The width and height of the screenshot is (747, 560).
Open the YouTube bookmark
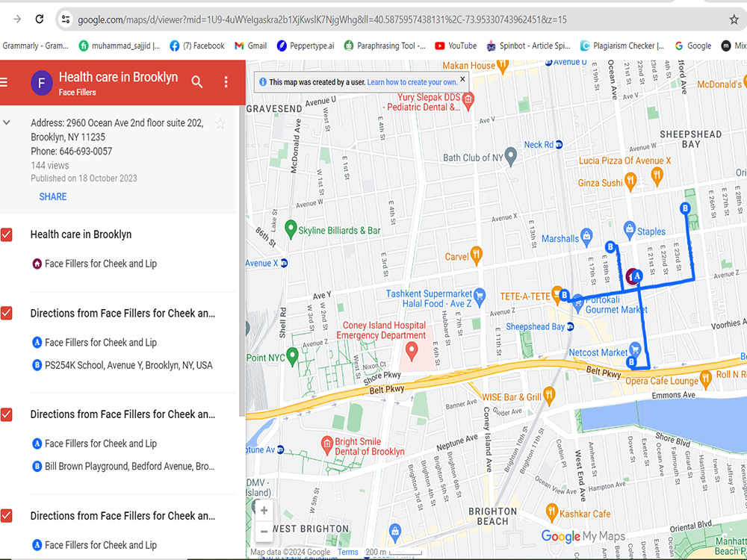click(x=456, y=46)
